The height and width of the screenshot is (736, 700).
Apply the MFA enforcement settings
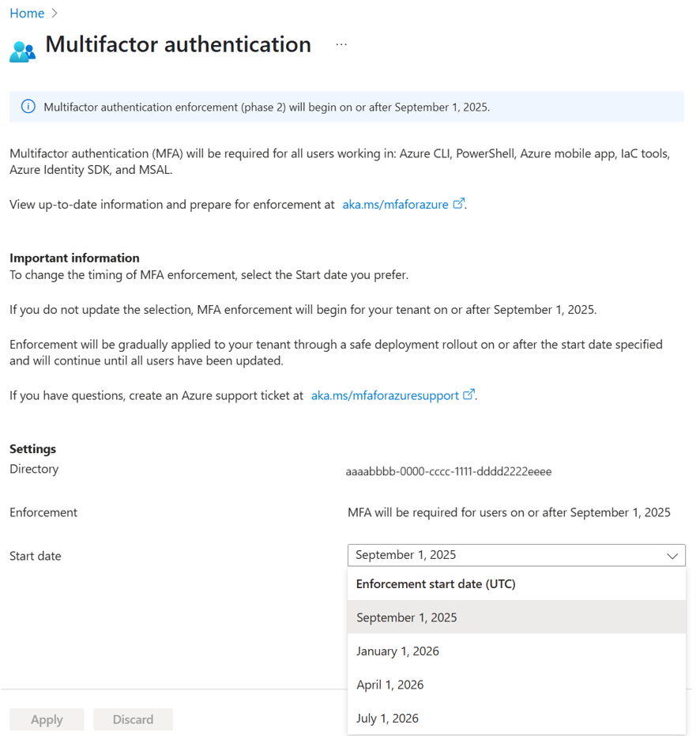(x=47, y=719)
